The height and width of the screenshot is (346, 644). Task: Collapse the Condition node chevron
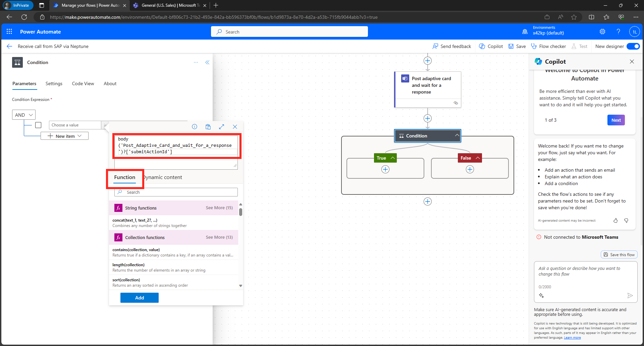click(457, 135)
